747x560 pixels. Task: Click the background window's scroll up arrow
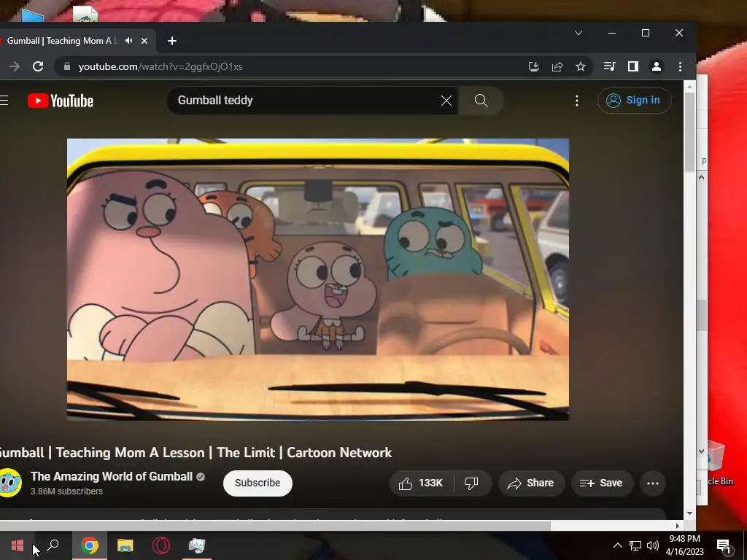click(x=701, y=177)
